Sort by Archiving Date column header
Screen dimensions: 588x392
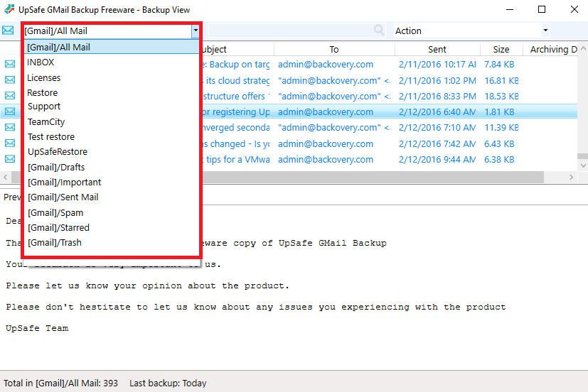[550, 50]
